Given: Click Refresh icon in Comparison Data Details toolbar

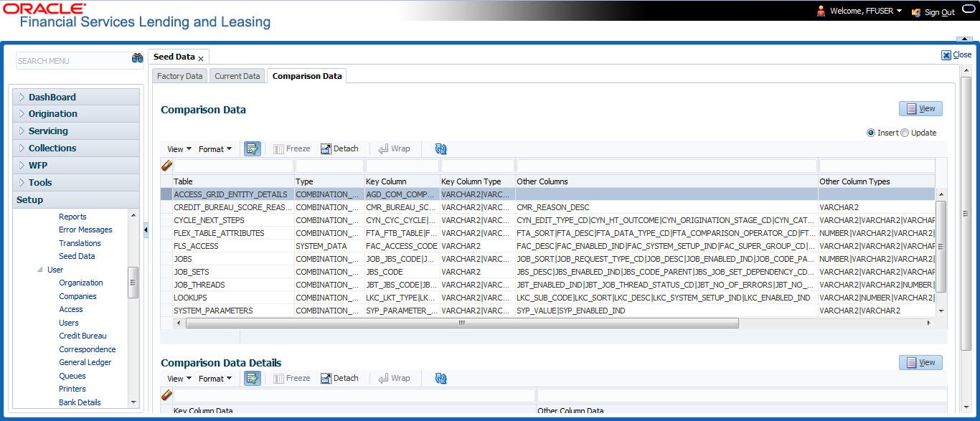Looking at the screenshot, I should click(440, 378).
